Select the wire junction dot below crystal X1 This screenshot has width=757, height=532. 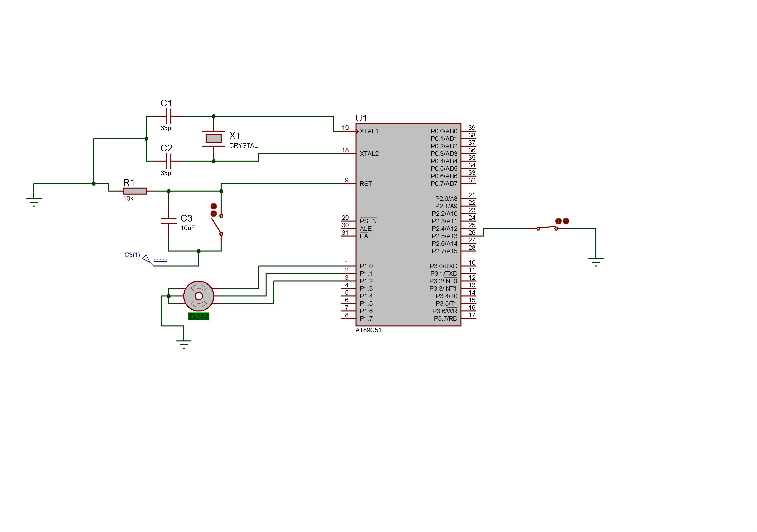point(214,161)
